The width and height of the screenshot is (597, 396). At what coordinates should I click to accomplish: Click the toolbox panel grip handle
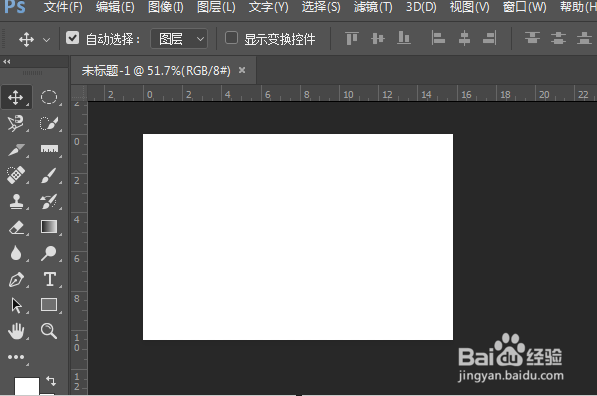pyautogui.click(x=32, y=73)
